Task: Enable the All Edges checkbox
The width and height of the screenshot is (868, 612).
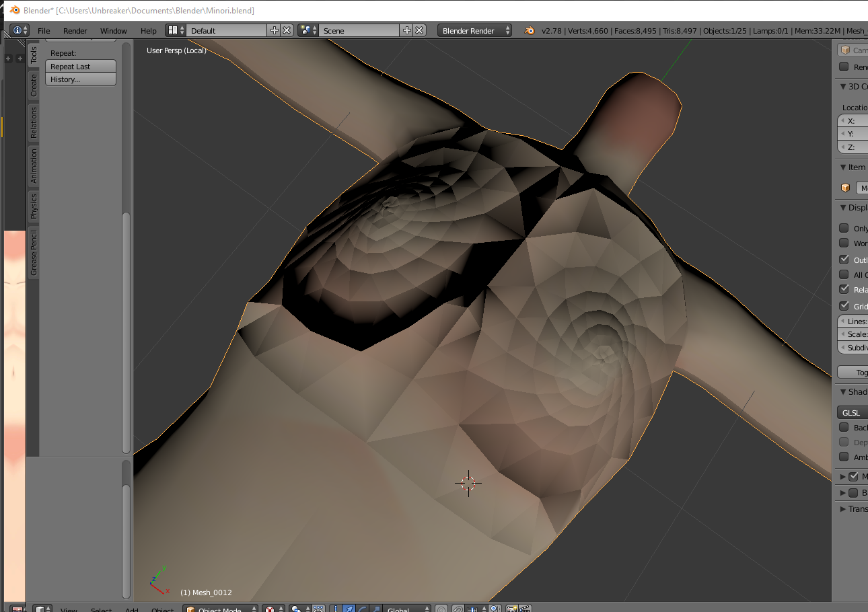Action: tap(843, 274)
